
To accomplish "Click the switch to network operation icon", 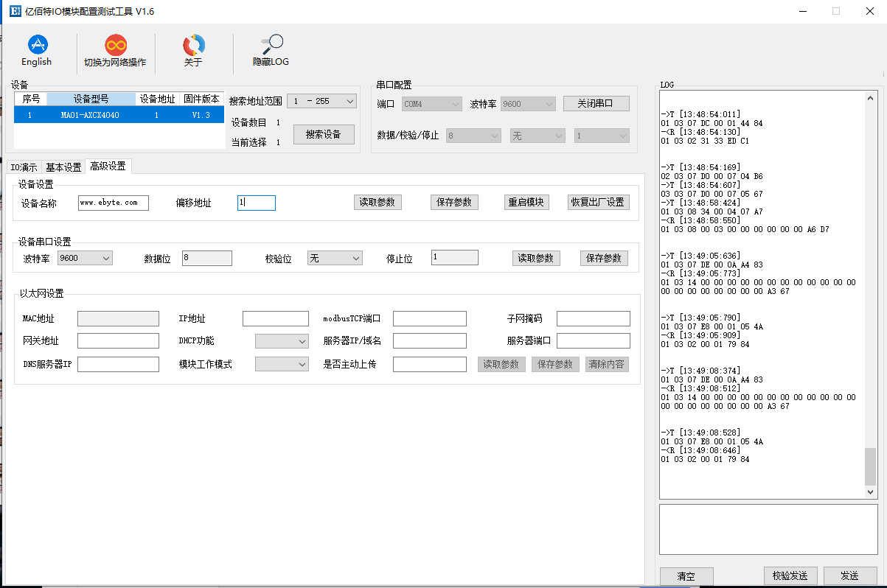I will coord(115,45).
